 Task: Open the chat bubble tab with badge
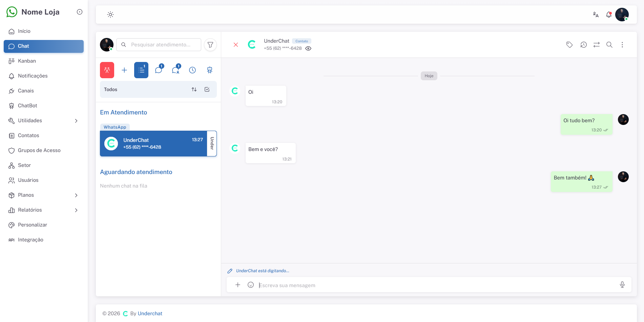click(x=159, y=70)
